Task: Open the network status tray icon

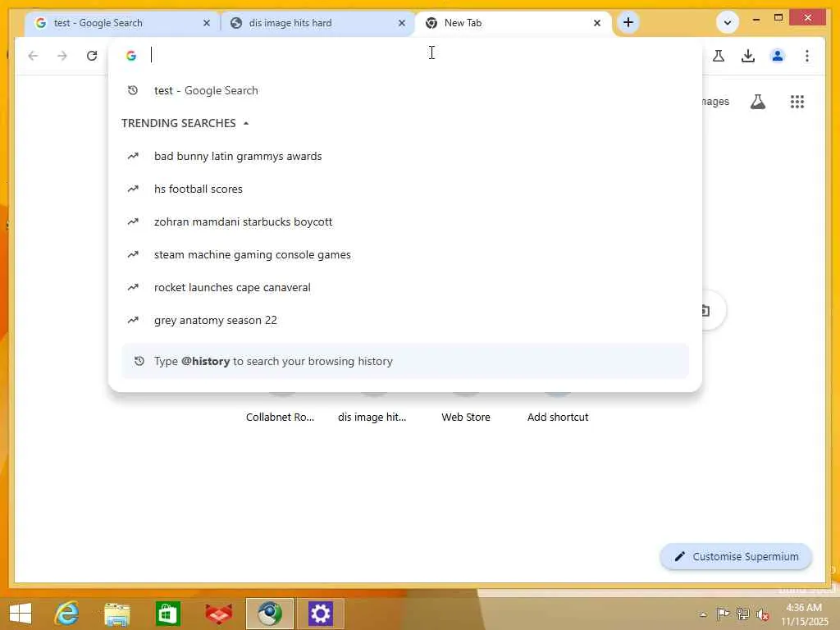Action: (742, 614)
